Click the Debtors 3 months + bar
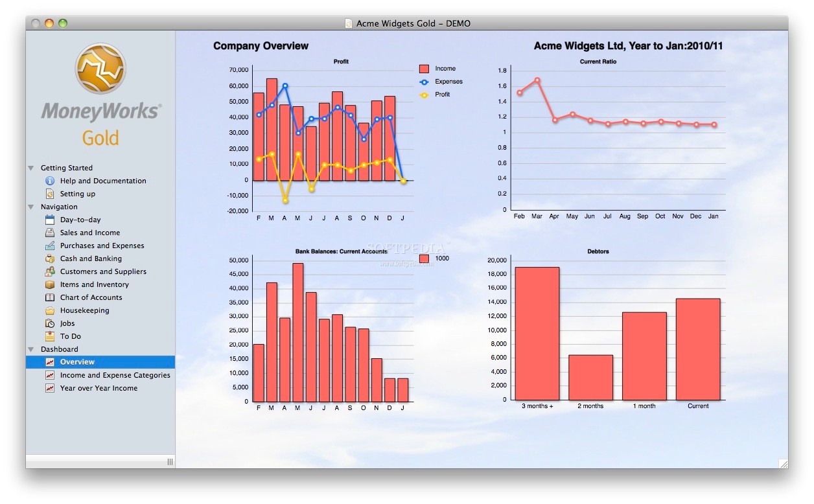 click(537, 334)
